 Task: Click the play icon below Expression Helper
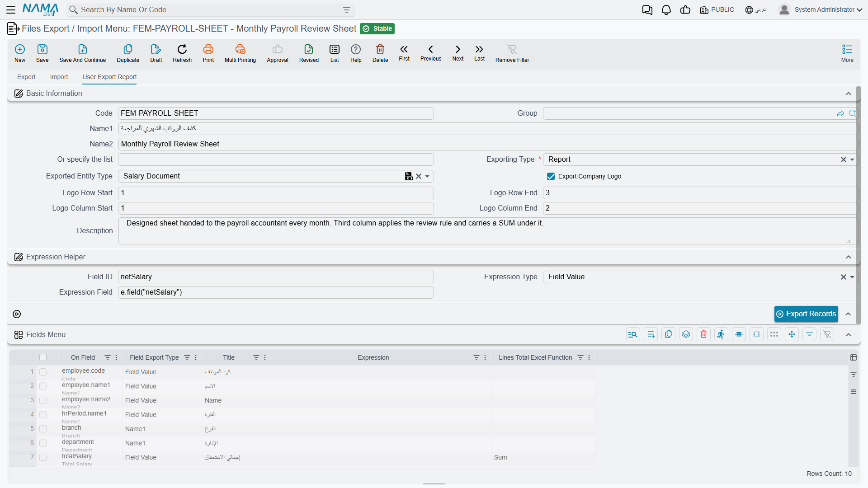tap(17, 314)
